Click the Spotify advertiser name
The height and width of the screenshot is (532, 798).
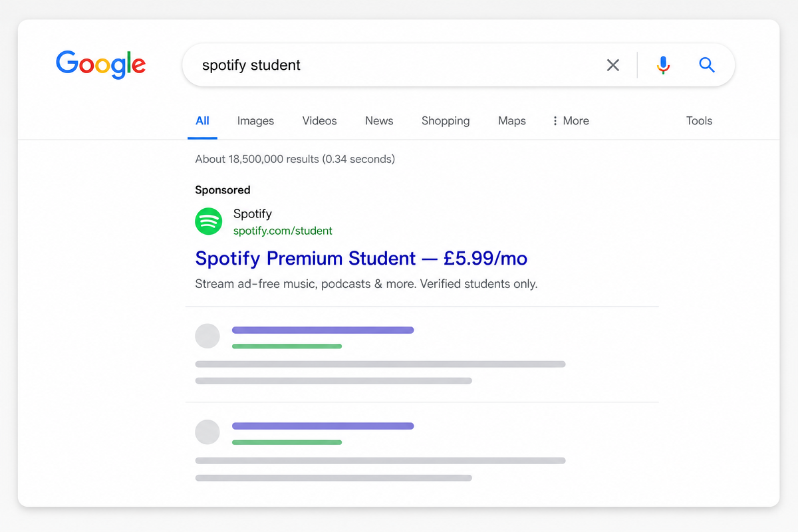[253, 213]
